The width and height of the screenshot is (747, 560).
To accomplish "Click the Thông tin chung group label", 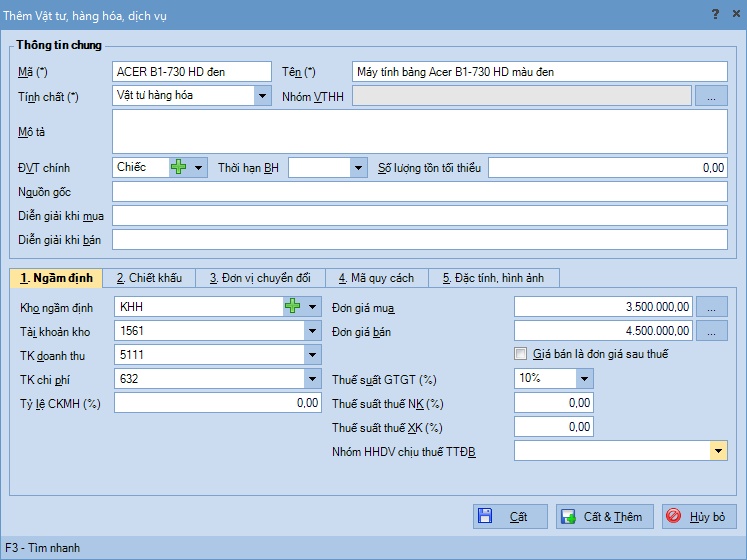I will click(59, 45).
